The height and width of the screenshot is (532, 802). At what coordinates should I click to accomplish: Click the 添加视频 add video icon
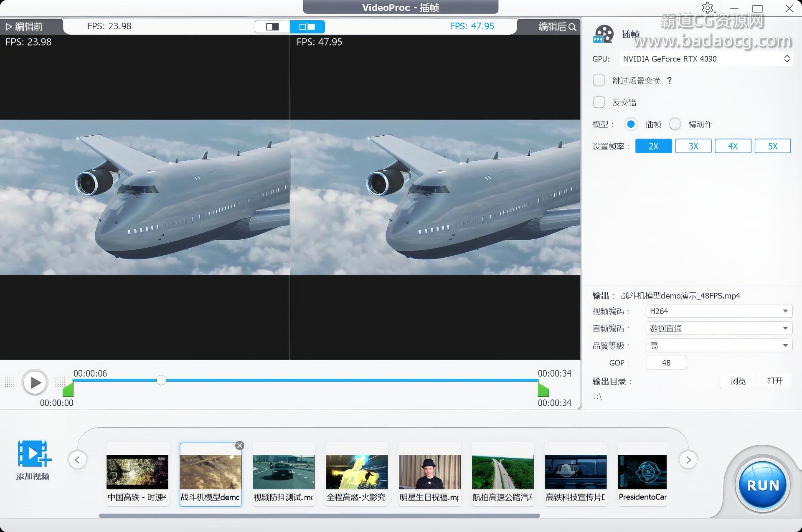(34, 453)
